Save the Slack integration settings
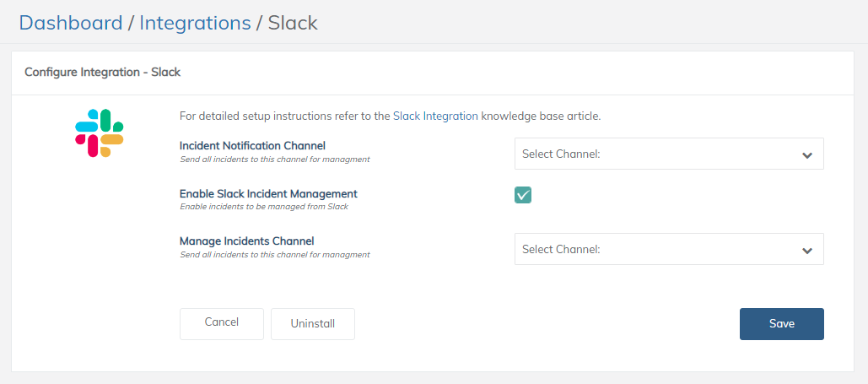The height and width of the screenshot is (384, 868). (x=781, y=323)
